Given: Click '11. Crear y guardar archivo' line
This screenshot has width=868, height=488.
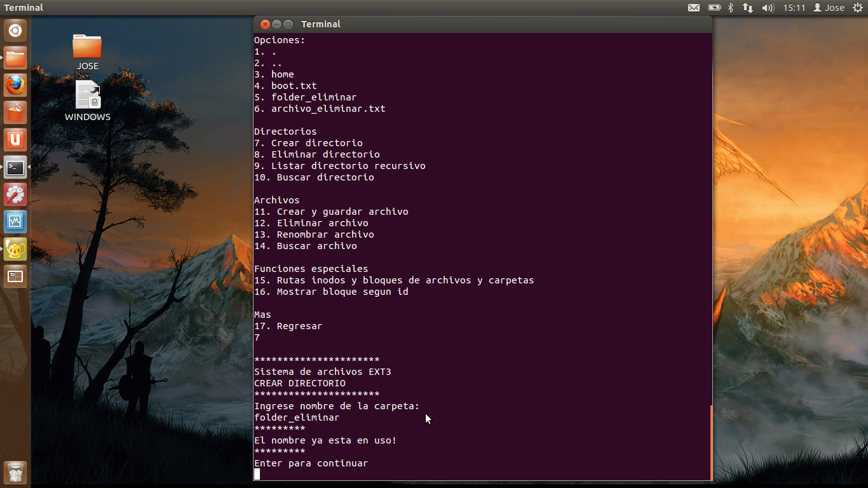Looking at the screenshot, I should (x=331, y=212).
